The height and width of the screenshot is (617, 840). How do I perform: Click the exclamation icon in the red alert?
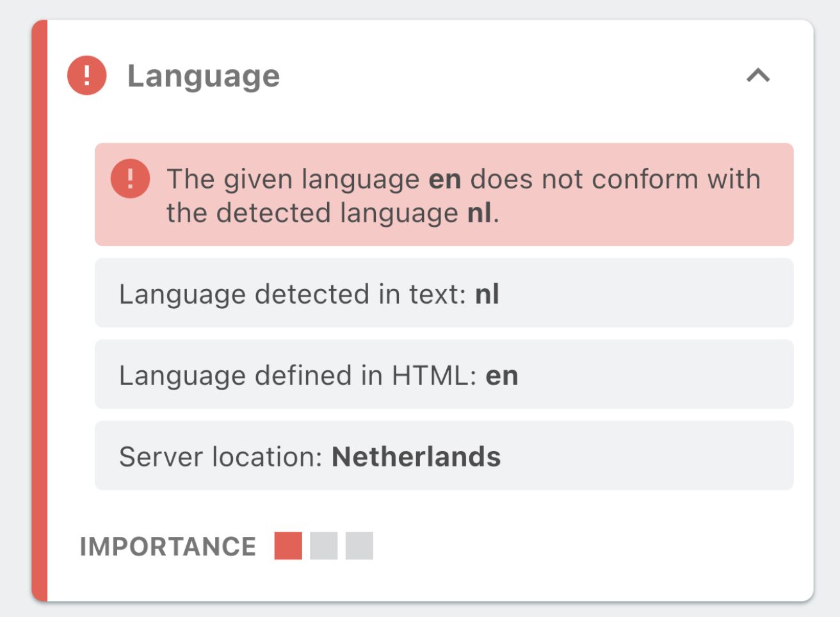pos(130,178)
